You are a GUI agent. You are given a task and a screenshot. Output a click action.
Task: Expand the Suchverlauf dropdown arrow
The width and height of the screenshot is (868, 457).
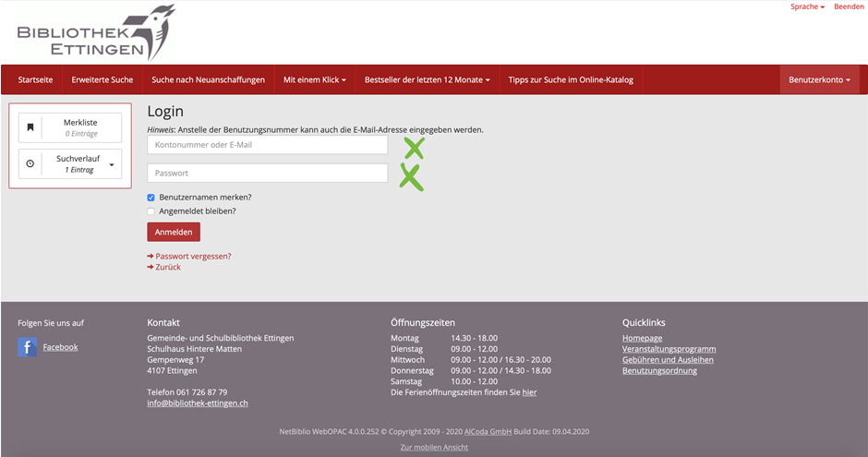[x=112, y=164]
